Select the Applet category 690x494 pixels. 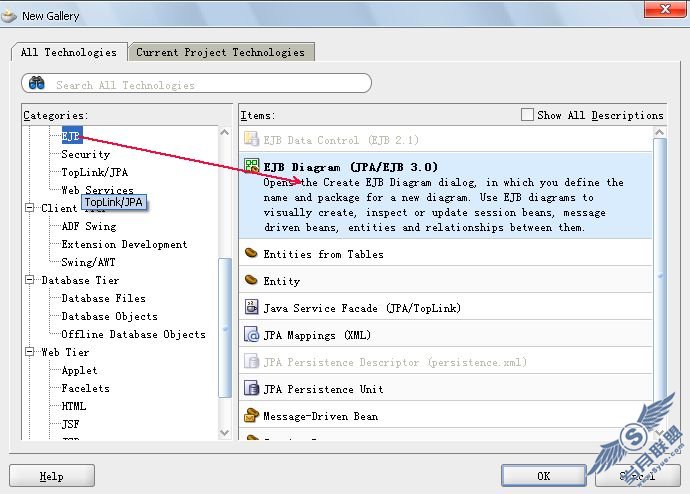coord(79,370)
